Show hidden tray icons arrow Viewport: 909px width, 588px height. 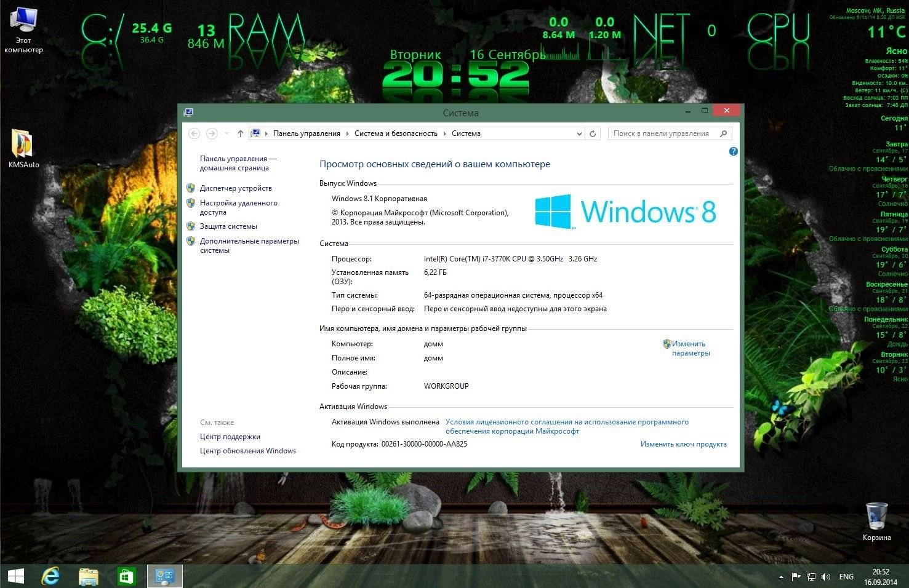coord(782,577)
